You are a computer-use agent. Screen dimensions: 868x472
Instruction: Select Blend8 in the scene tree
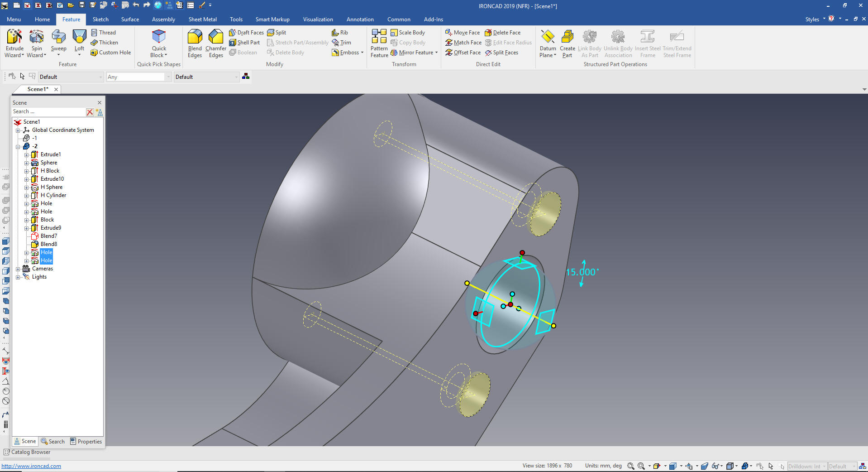[x=49, y=244]
